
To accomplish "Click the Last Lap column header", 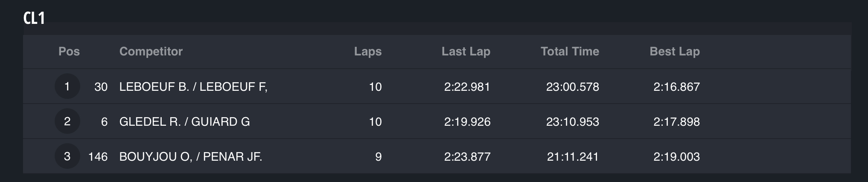I will pyautogui.click(x=466, y=52).
